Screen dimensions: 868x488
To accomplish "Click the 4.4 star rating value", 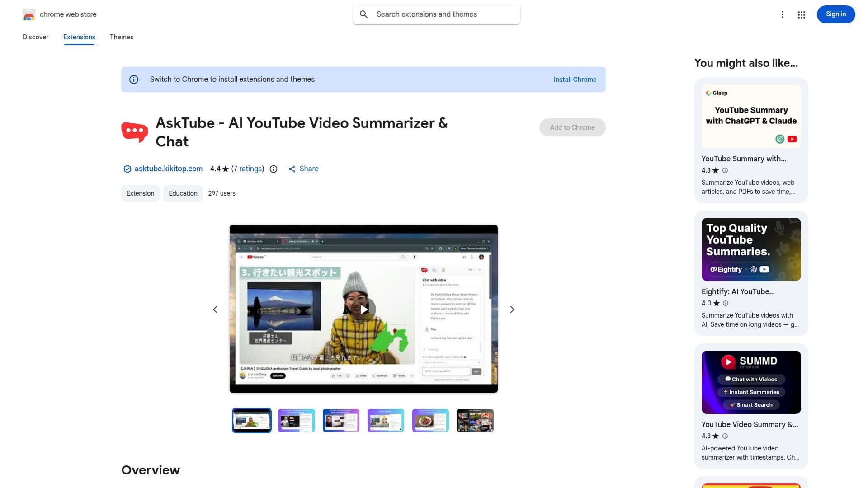I will click(x=215, y=169).
